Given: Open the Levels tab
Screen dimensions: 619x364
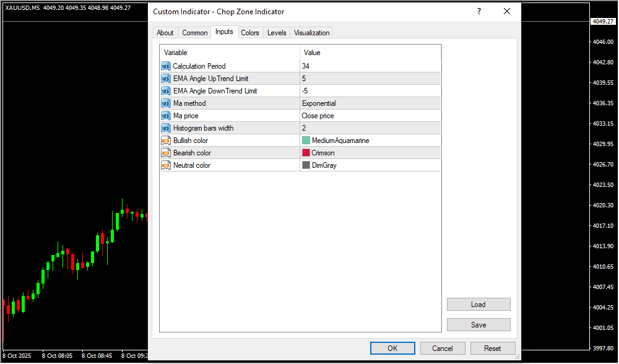Looking at the screenshot, I should 277,33.
